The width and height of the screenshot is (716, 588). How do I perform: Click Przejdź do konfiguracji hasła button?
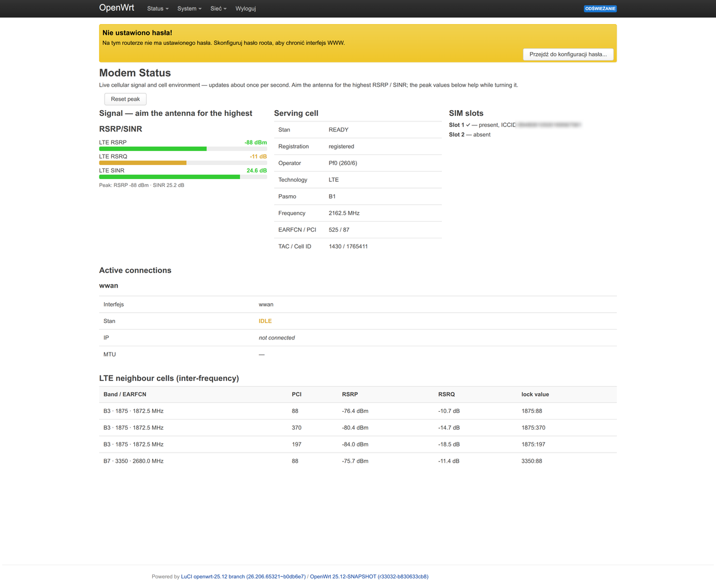point(568,54)
